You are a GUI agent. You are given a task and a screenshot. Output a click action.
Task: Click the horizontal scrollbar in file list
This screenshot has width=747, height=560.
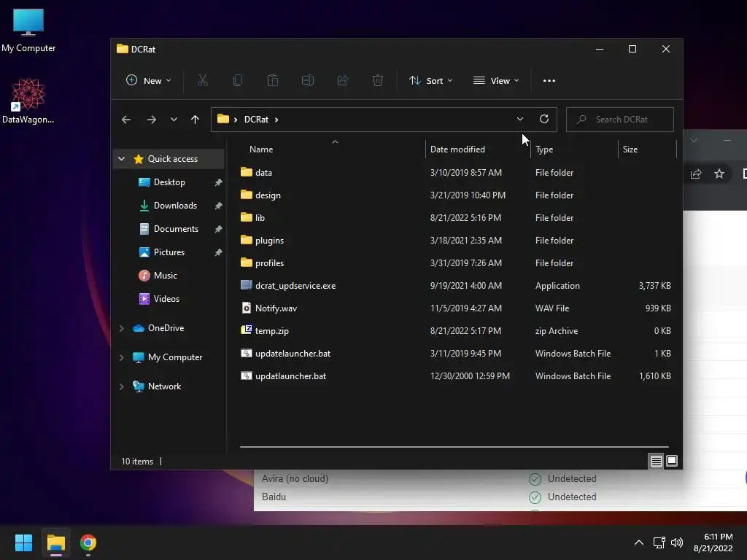coord(454,447)
